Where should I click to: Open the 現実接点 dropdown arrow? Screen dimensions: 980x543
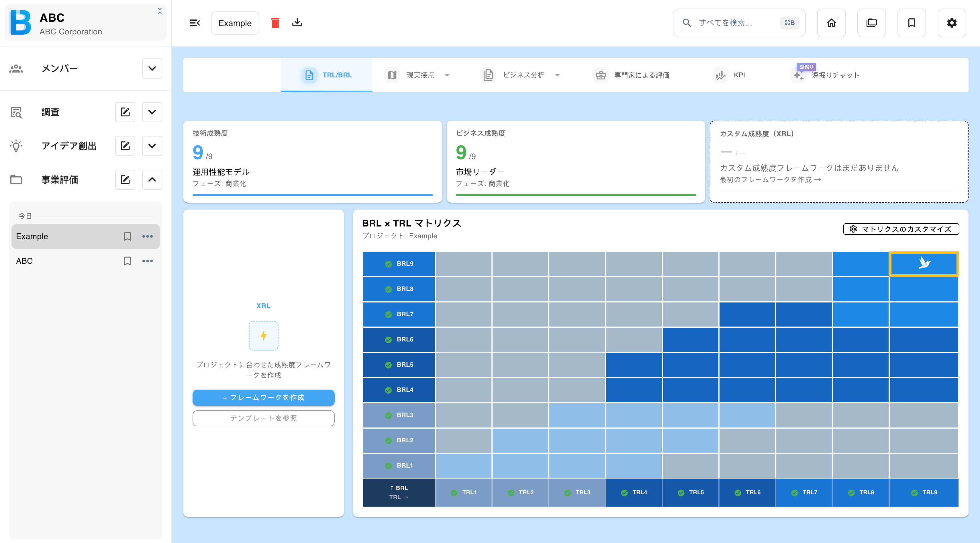tap(447, 75)
